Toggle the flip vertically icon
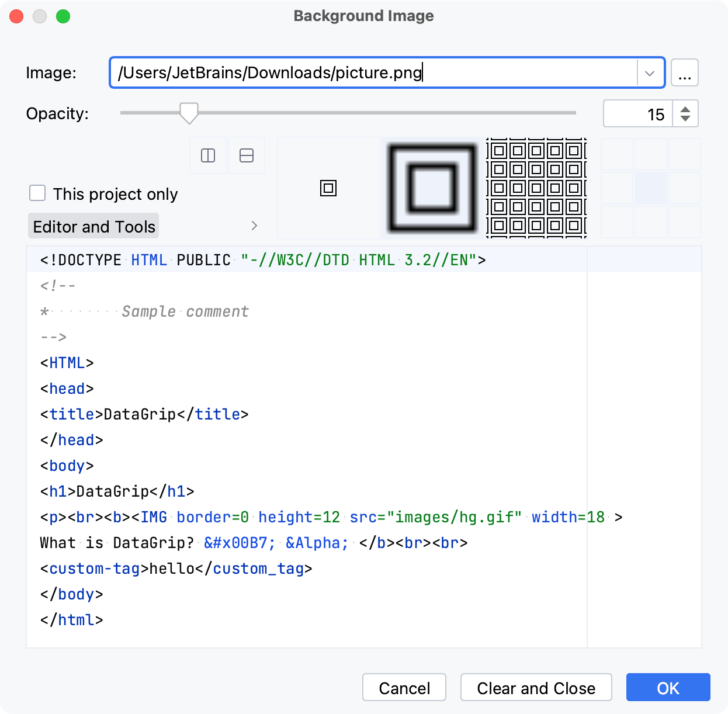 coord(247,155)
